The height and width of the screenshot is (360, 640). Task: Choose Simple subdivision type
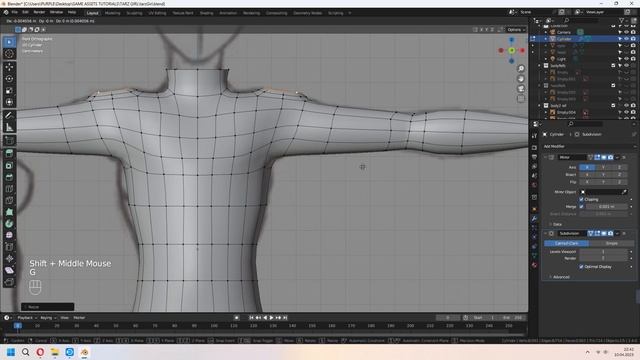pyautogui.click(x=611, y=243)
